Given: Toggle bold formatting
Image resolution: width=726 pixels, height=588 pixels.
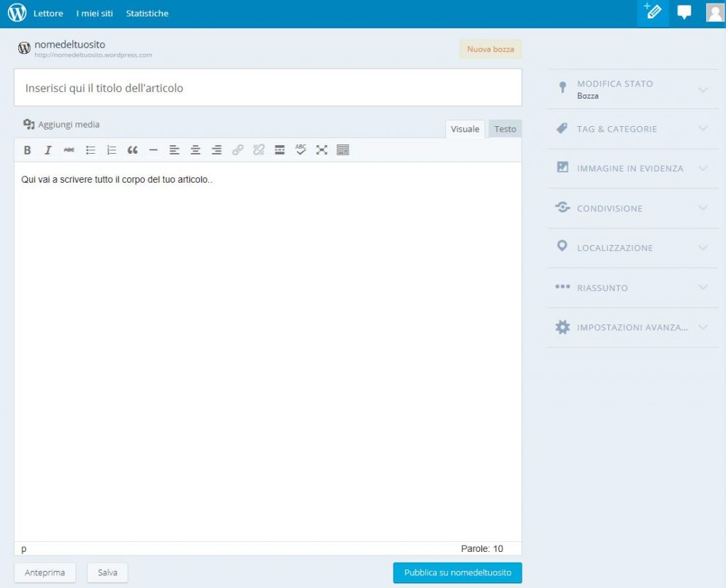Looking at the screenshot, I should 28,150.
